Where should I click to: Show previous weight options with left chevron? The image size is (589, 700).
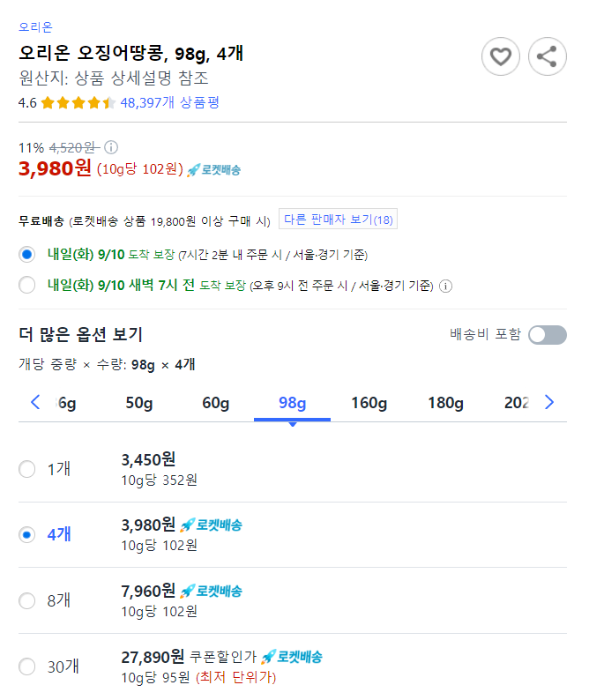coord(35,402)
